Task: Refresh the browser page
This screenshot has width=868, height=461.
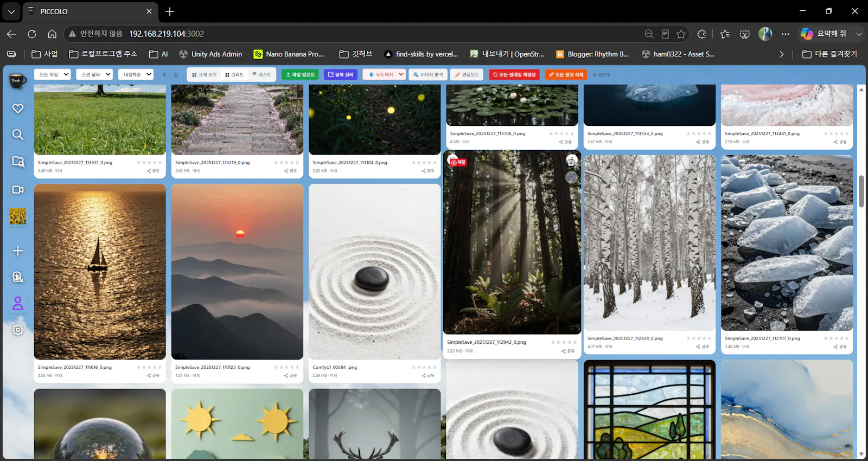Action: 32,34
